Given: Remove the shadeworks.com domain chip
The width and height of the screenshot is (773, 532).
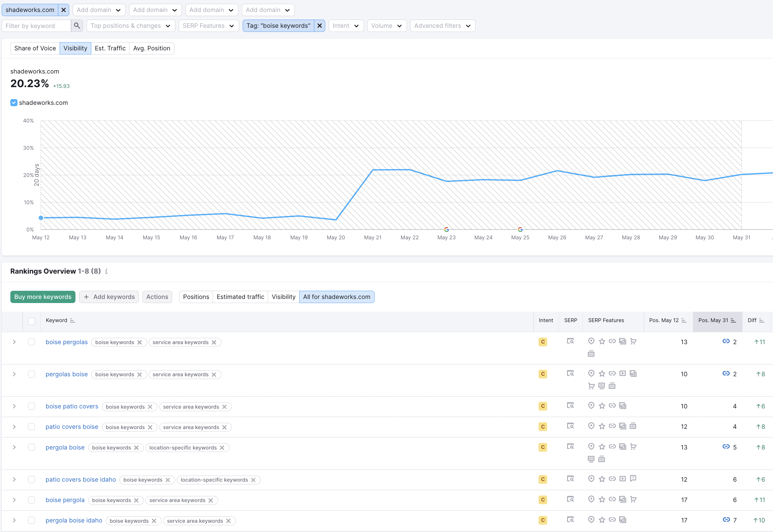Looking at the screenshot, I should point(64,10).
